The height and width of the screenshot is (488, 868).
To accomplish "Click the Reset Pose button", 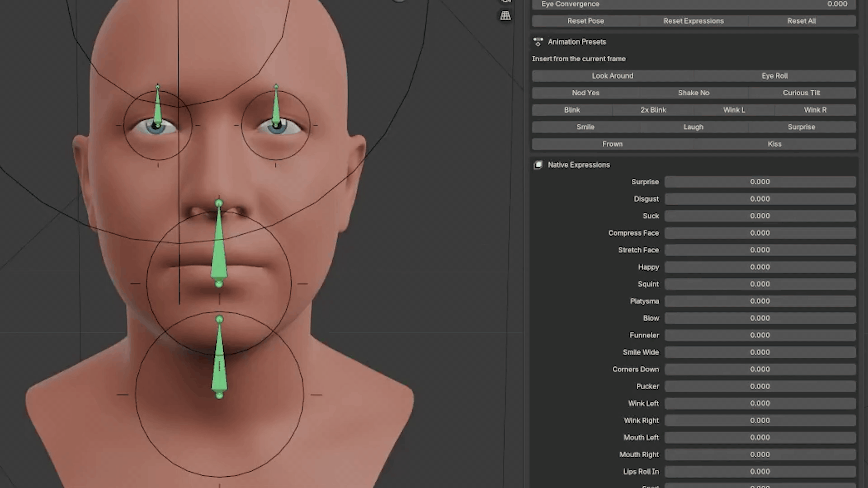I will coord(586,21).
